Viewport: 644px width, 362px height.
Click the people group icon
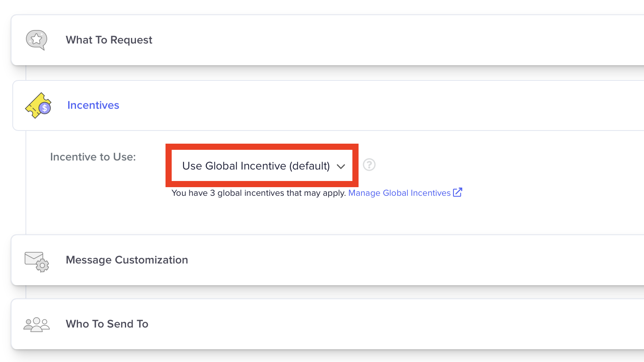point(37,325)
